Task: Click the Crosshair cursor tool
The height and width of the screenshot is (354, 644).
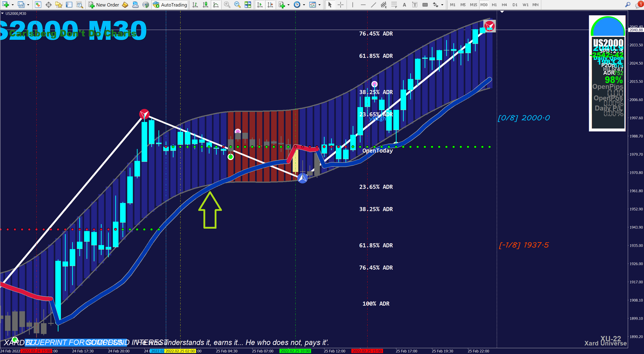Action: [341, 5]
